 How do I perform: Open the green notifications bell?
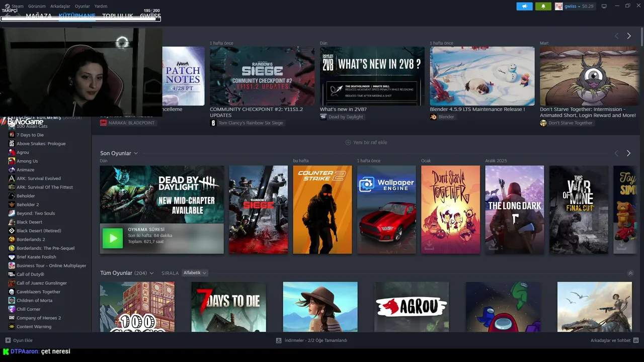pos(543,6)
